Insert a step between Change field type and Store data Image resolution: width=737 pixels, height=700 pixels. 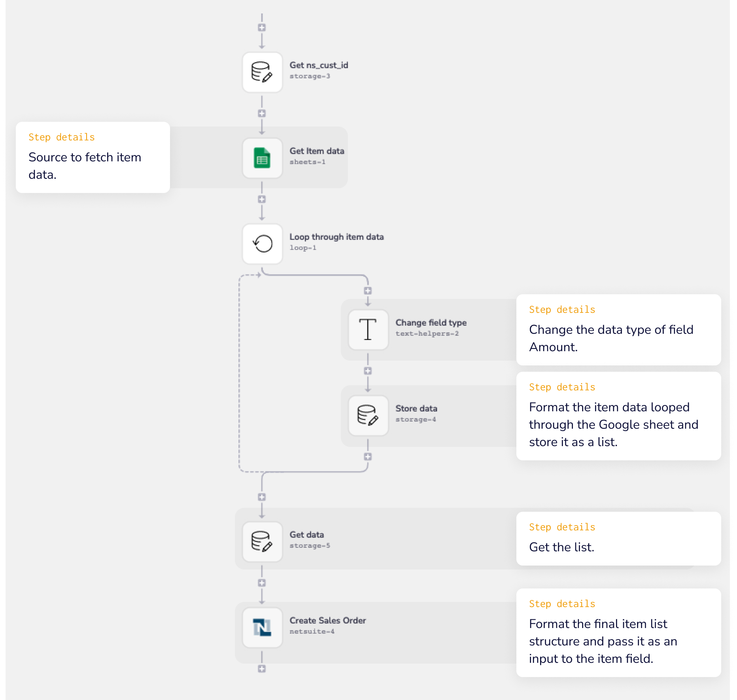pos(368,371)
